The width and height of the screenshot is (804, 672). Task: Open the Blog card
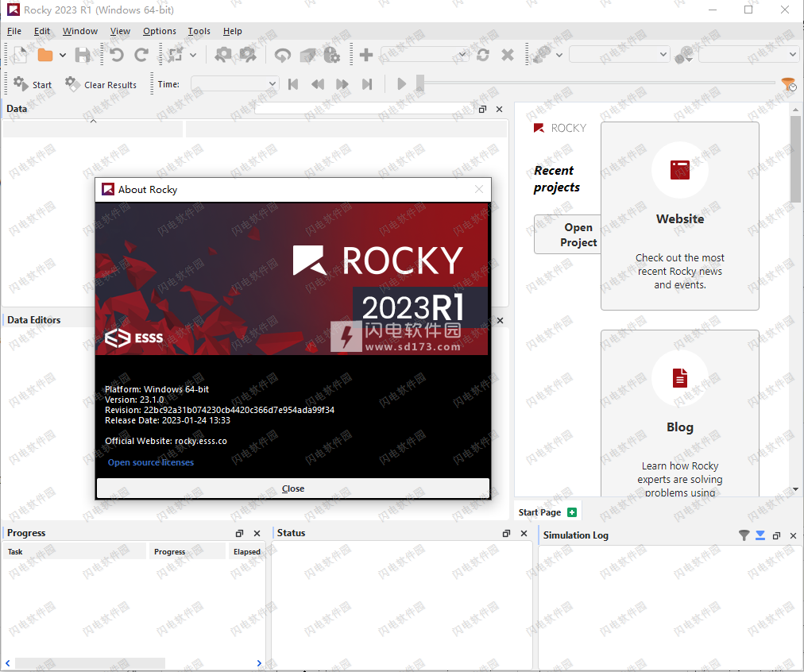click(x=680, y=413)
